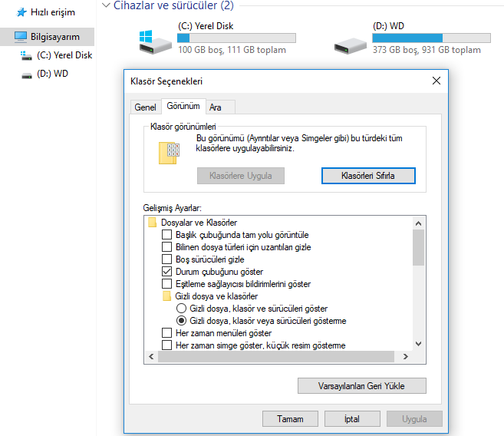Image resolution: width=504 pixels, height=436 pixels.
Task: Select Hızlı erişim in navigation pane
Action: (x=53, y=12)
